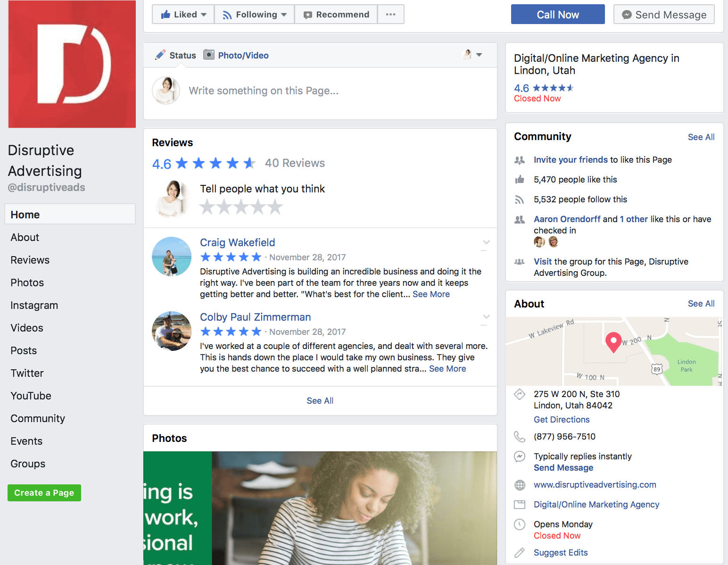Click Digital/Online Marketing Agency category link

coord(596,505)
